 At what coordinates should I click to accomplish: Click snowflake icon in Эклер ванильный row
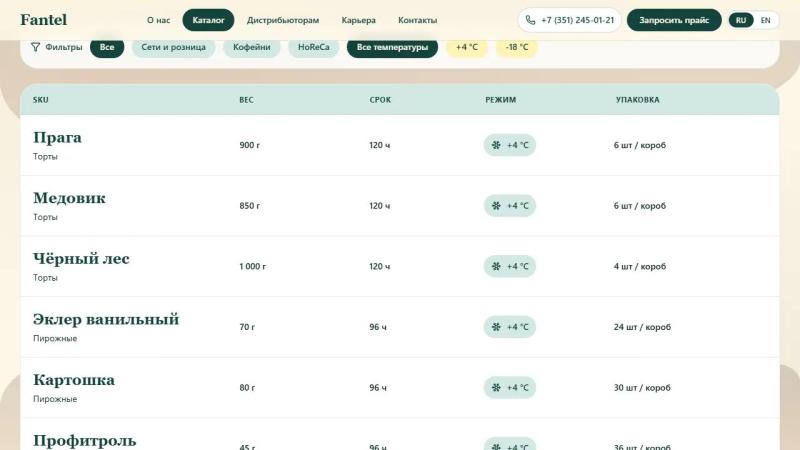(x=496, y=327)
